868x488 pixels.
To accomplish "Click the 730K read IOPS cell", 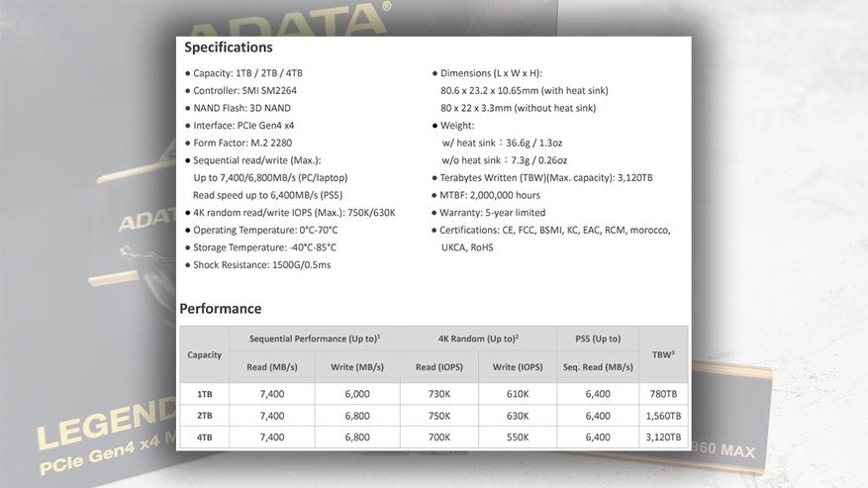I will point(439,394).
